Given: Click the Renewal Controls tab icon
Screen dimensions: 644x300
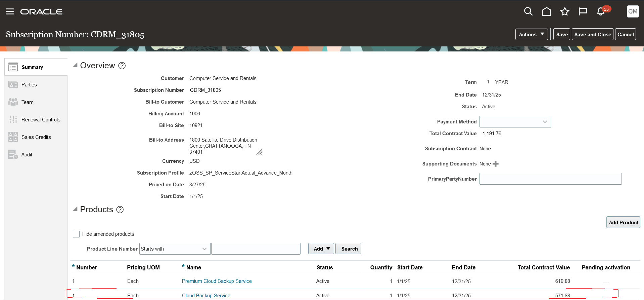Looking at the screenshot, I should [13, 120].
